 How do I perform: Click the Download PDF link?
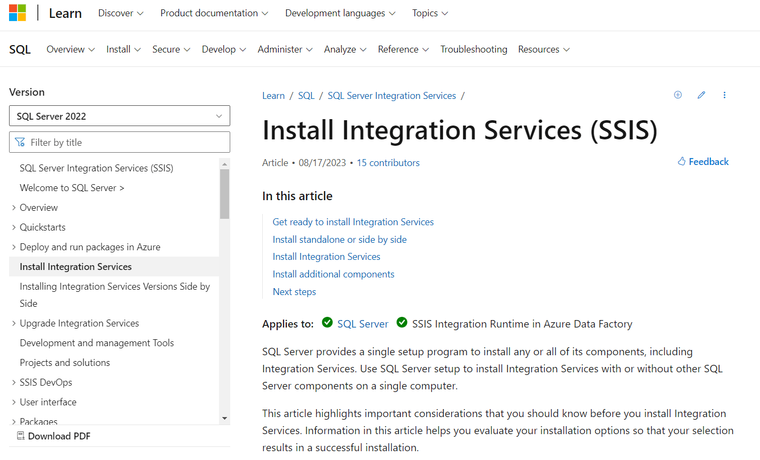point(54,436)
